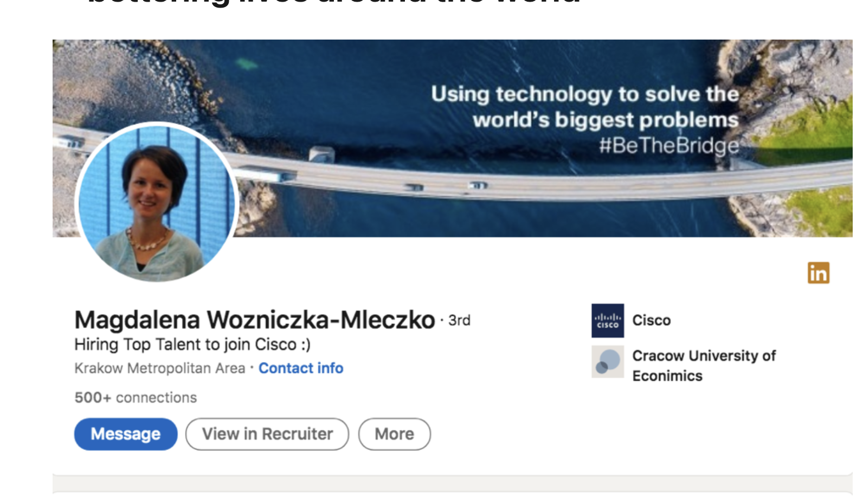863x504 pixels.
Task: Click the 500+ connections count
Action: point(136,398)
